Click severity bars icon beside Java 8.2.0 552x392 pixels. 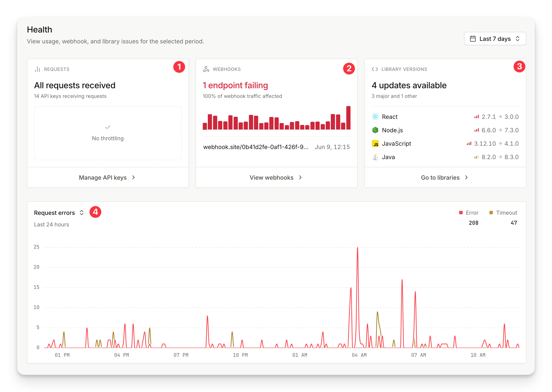click(x=476, y=157)
